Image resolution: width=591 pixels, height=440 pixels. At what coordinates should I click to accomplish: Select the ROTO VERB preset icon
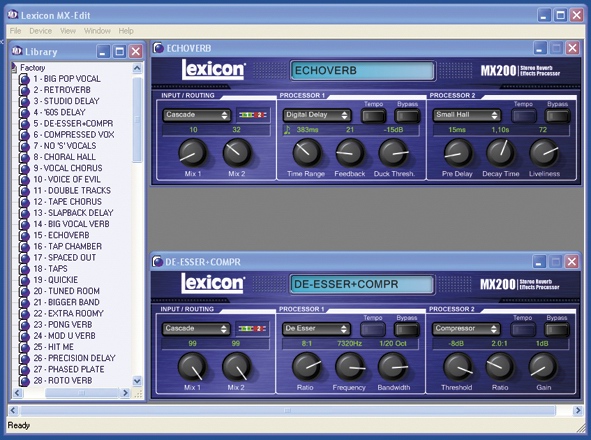pyautogui.click(x=24, y=381)
